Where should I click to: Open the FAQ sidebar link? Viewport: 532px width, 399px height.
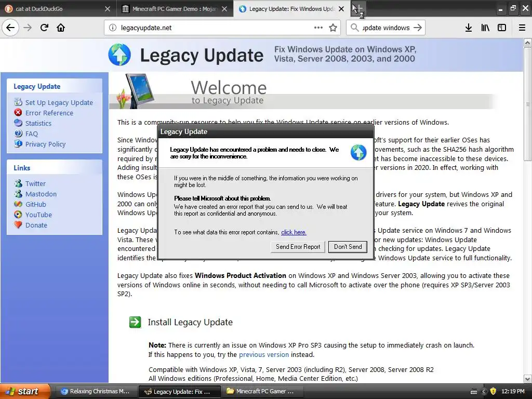tap(32, 134)
